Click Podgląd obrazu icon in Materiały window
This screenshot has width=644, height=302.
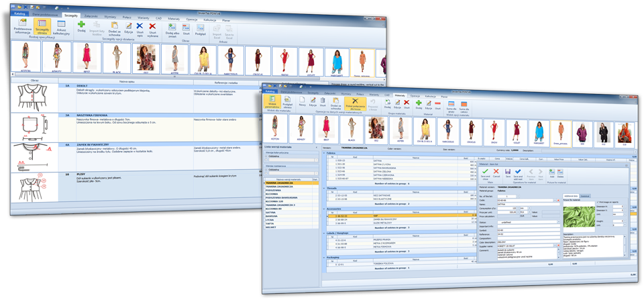288,103
